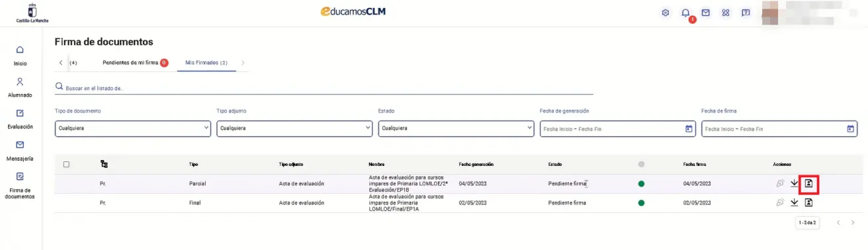Show next tabs with right chevron

(243, 63)
